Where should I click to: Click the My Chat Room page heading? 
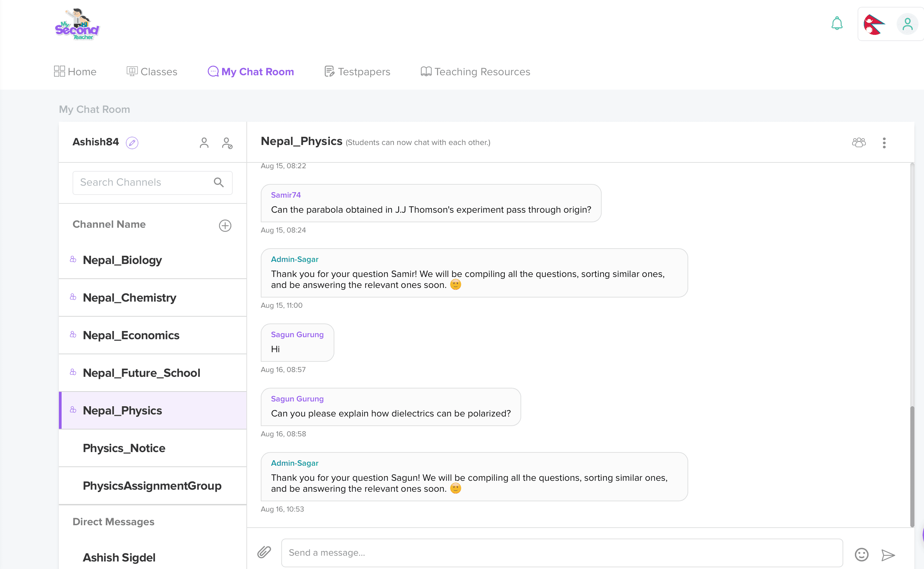pyautogui.click(x=94, y=109)
